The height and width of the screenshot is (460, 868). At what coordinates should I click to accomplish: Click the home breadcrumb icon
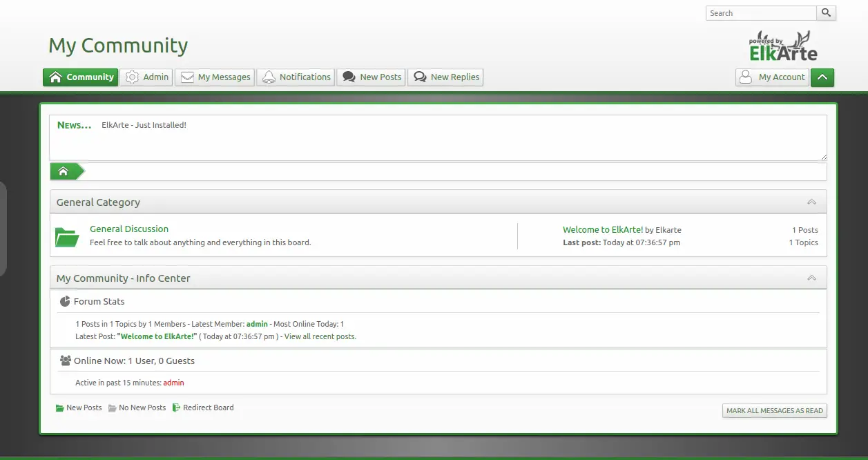(x=64, y=171)
